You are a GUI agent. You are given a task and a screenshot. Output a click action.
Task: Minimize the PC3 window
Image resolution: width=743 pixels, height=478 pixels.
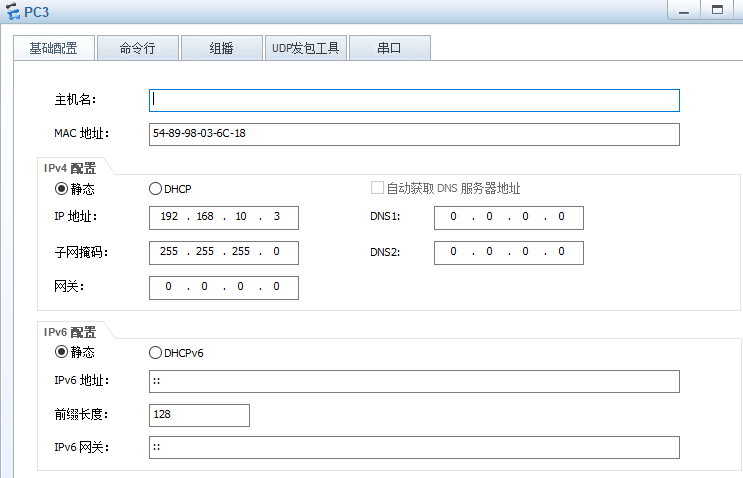tap(684, 10)
